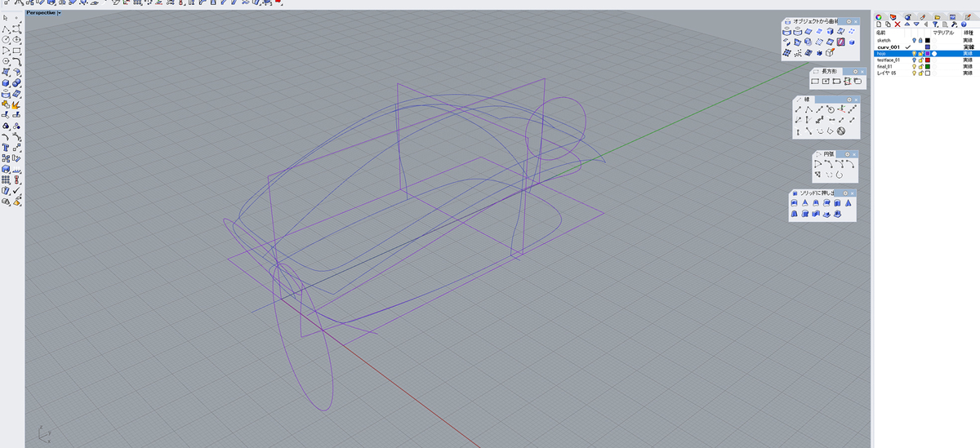The height and width of the screenshot is (448, 980).
Task: Toggle visibility bulb of hojo layer
Action: (x=914, y=54)
